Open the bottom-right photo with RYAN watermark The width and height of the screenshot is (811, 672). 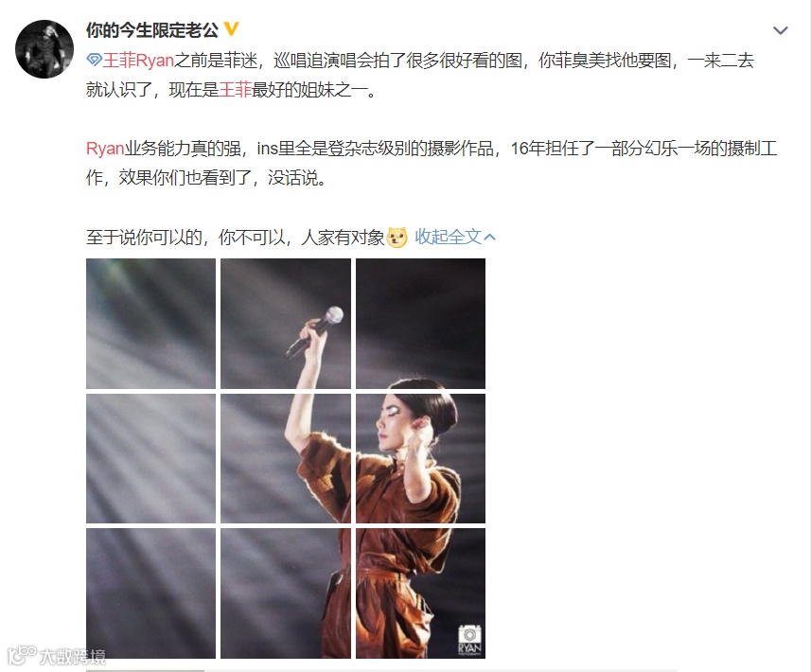point(420,593)
